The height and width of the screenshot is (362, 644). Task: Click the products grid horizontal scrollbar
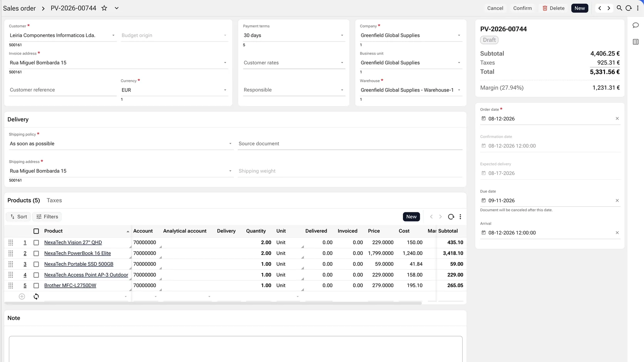pyautogui.click(x=213, y=303)
